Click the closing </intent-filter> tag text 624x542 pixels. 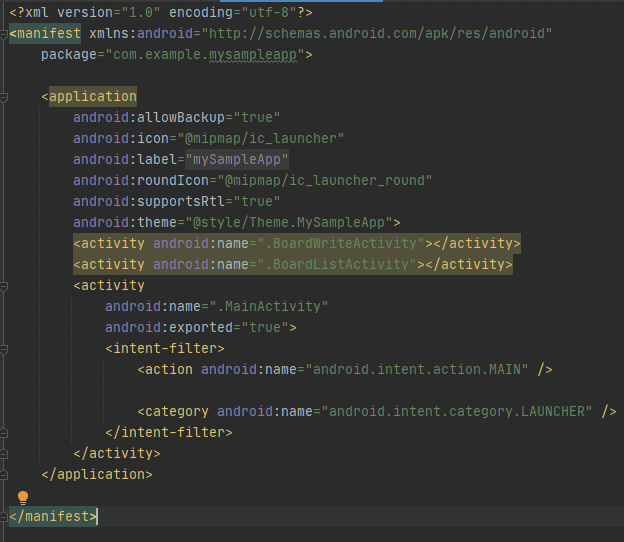(x=169, y=433)
